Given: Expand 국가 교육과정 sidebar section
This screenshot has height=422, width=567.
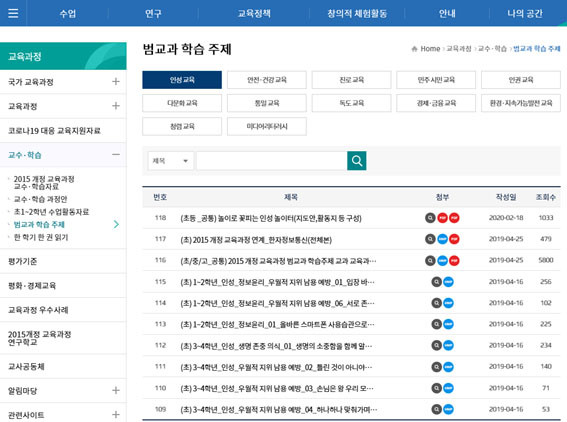Looking at the screenshot, I should 116,81.
